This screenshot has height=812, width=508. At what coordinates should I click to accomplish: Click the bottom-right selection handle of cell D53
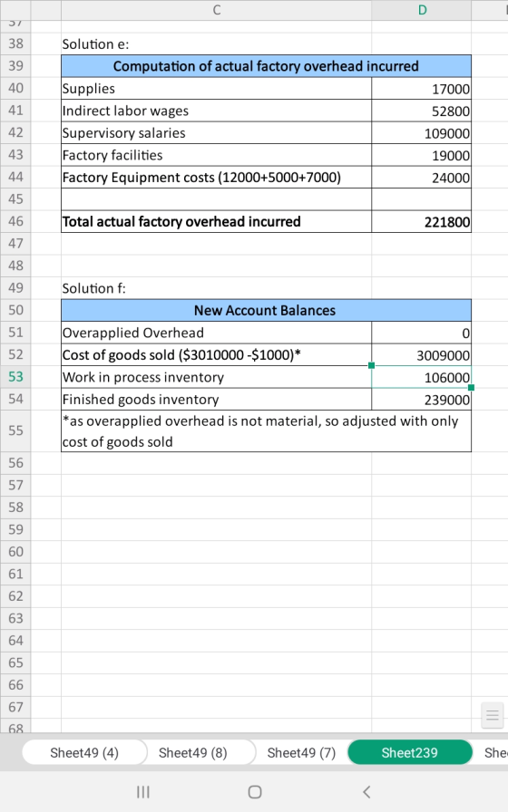coord(471,387)
